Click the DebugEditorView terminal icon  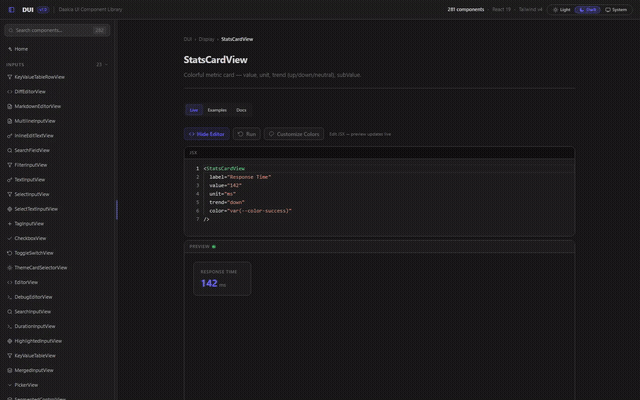(x=10, y=298)
